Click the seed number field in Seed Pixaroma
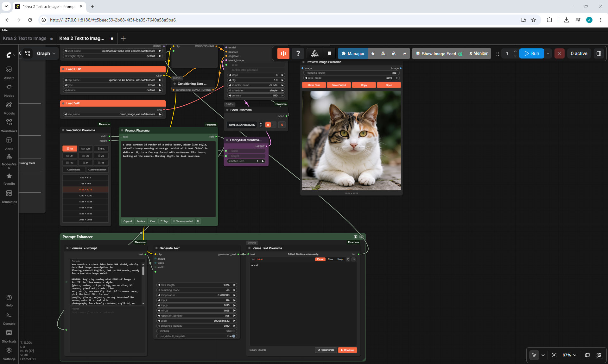 pyautogui.click(x=242, y=125)
